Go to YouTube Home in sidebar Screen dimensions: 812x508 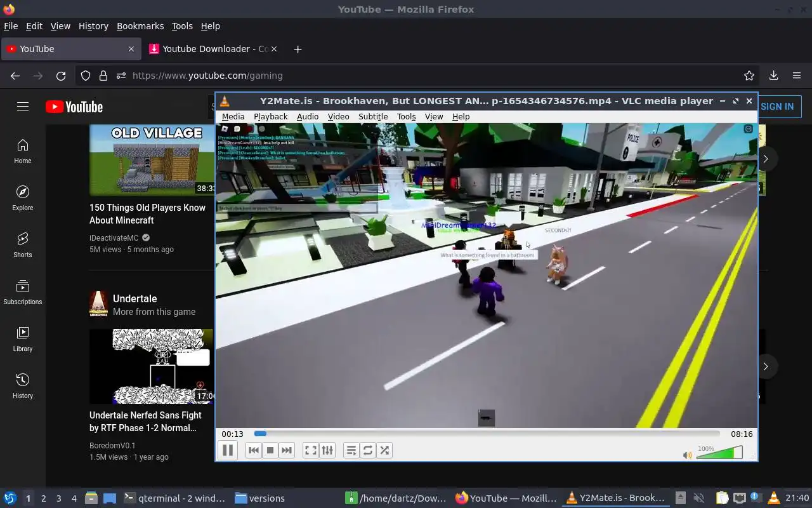click(23, 152)
